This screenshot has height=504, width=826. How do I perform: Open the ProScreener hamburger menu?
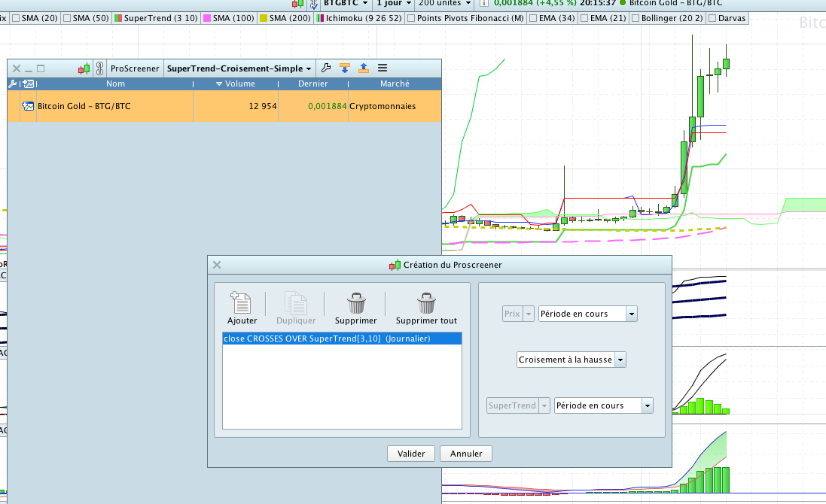click(x=382, y=68)
